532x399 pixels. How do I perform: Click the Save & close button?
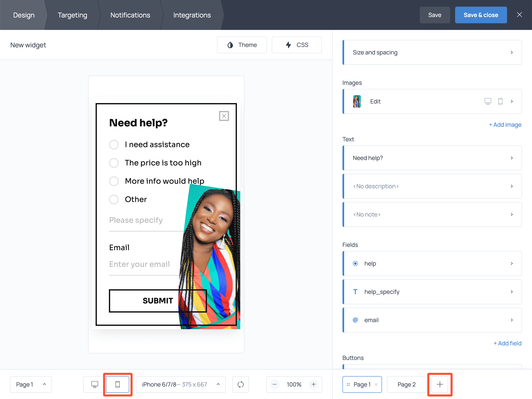pyautogui.click(x=480, y=15)
